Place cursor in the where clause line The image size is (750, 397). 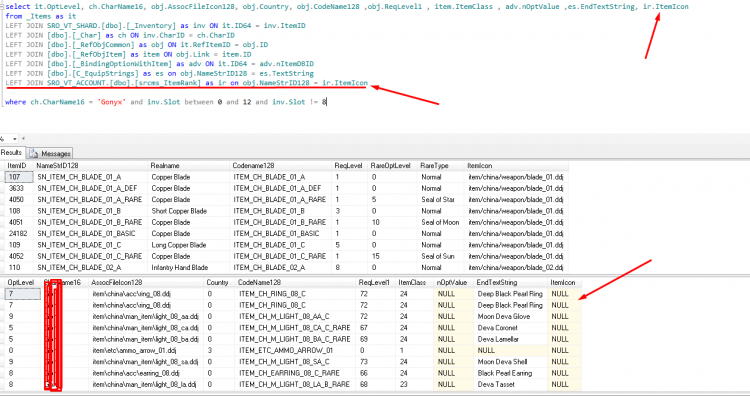165,102
